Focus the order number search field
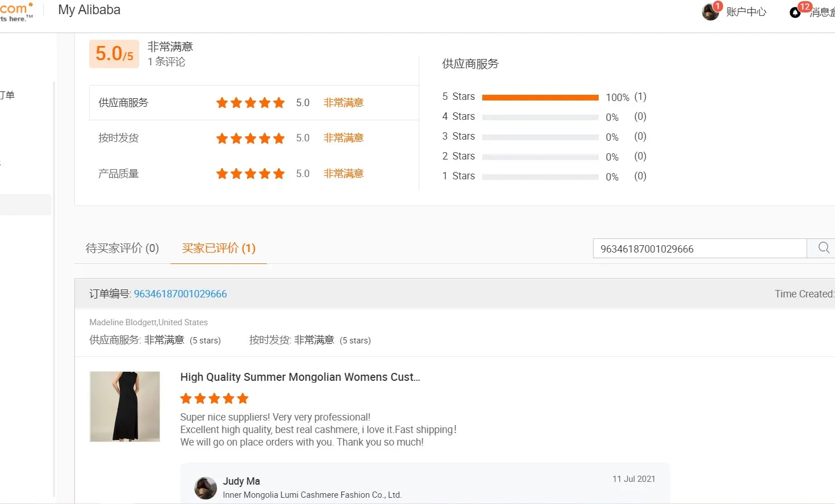 pyautogui.click(x=699, y=249)
